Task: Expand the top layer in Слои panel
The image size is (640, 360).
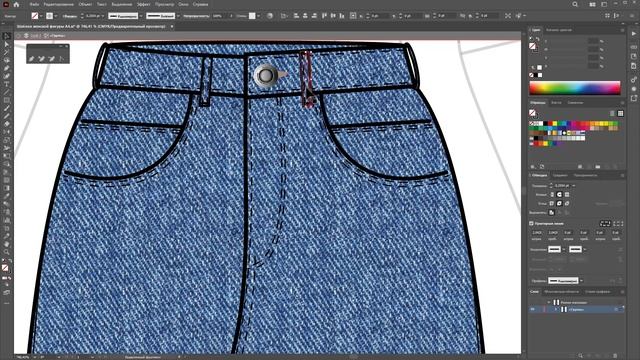Action: coord(549,302)
